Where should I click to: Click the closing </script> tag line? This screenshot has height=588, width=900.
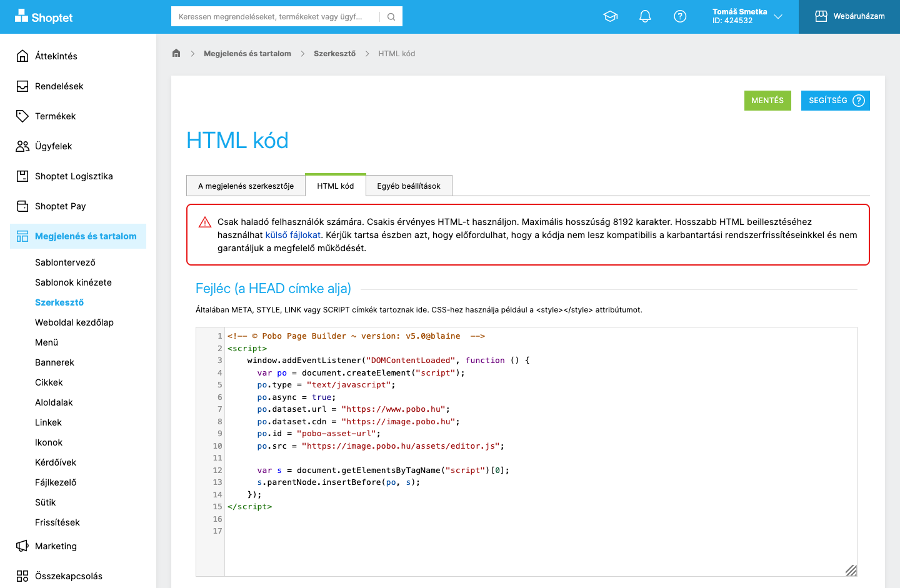250,507
